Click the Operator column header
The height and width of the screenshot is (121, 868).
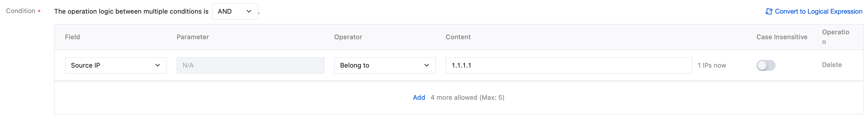(x=348, y=37)
